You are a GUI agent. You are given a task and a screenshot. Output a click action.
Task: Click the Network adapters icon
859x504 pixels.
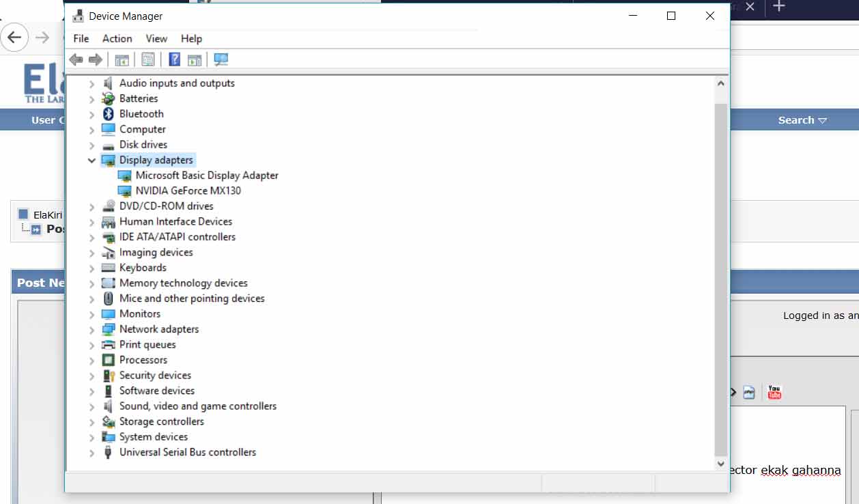(108, 329)
